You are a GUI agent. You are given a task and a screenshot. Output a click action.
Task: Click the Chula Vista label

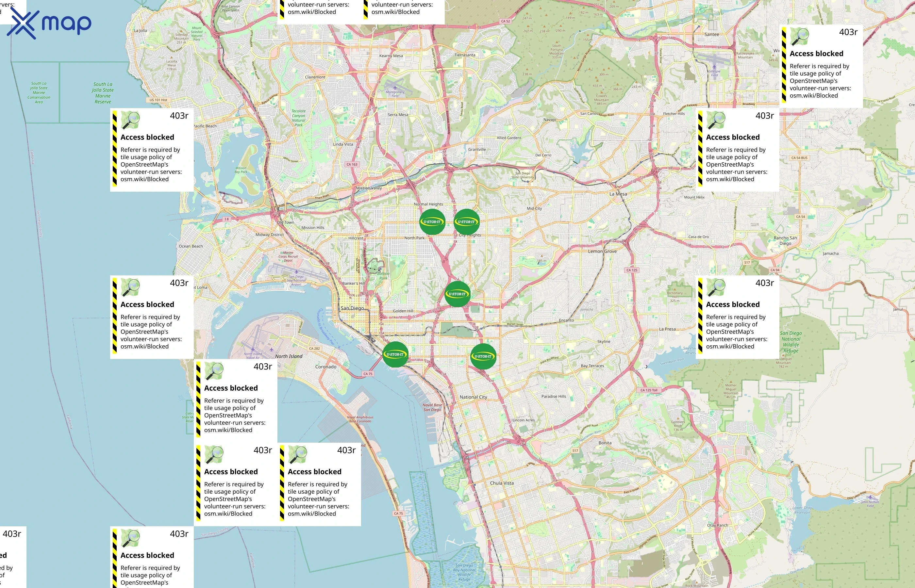tap(502, 483)
